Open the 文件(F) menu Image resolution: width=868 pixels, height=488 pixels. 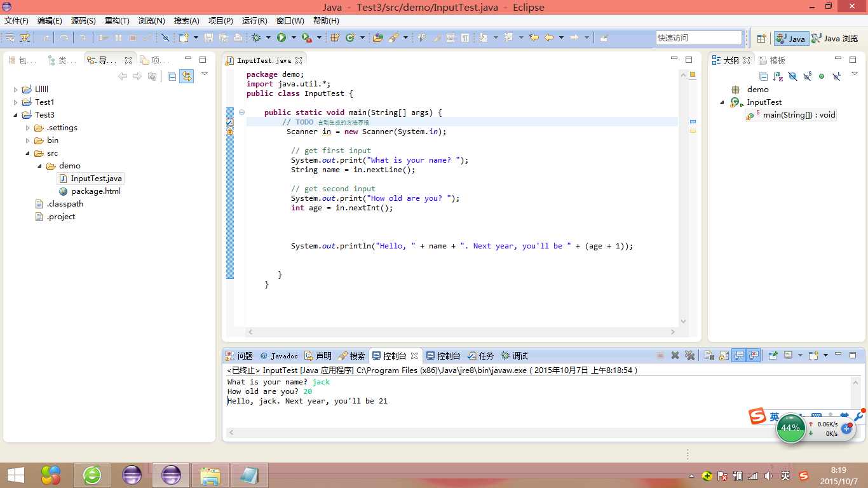pos(17,21)
